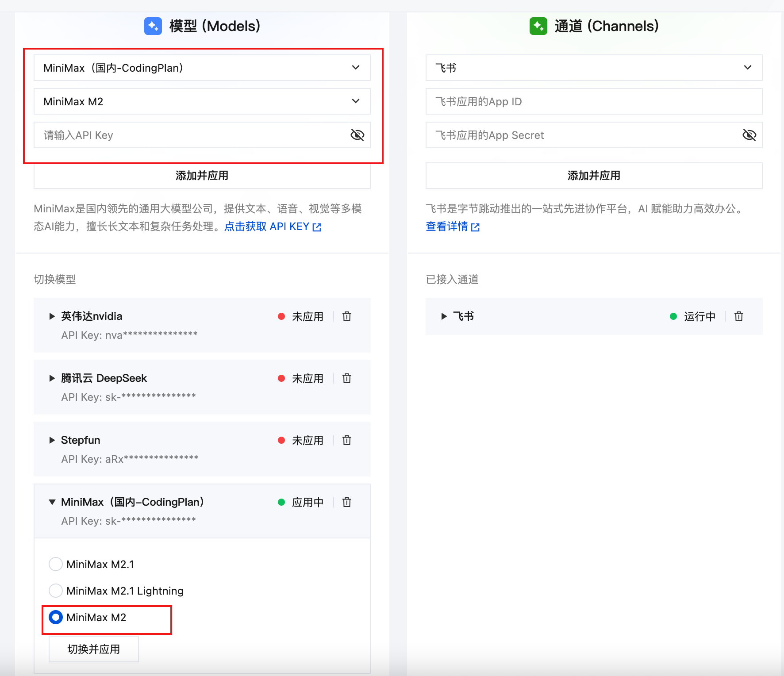Select the MiniMax M2 radio option
The image size is (784, 676).
(56, 617)
